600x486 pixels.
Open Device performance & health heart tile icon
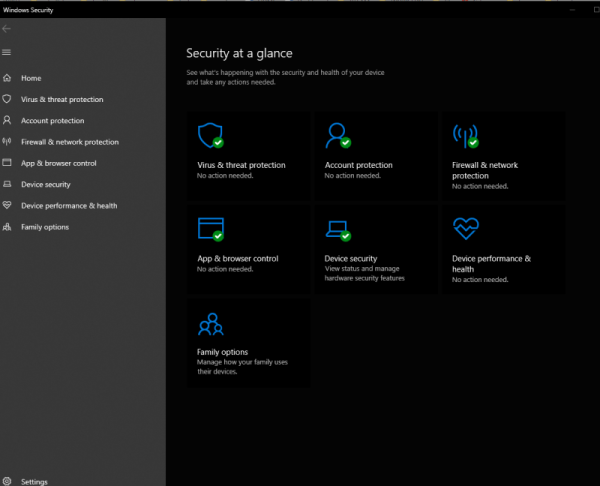click(x=465, y=228)
